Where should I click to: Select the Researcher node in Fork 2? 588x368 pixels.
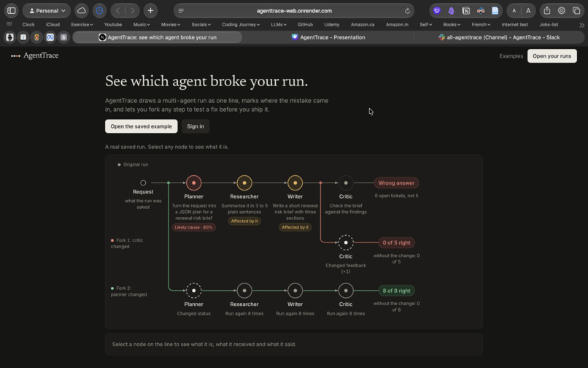pyautogui.click(x=244, y=291)
